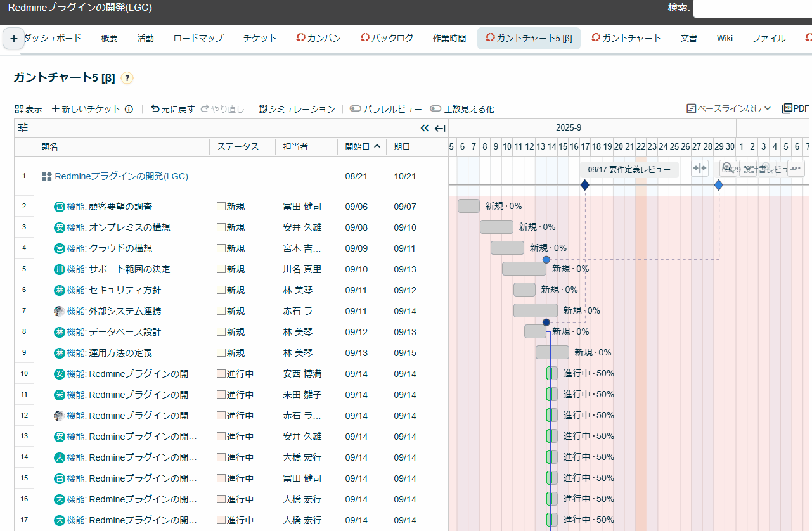The image size is (812, 531).
Task: Open the 作業時間 tab
Action: tap(449, 38)
